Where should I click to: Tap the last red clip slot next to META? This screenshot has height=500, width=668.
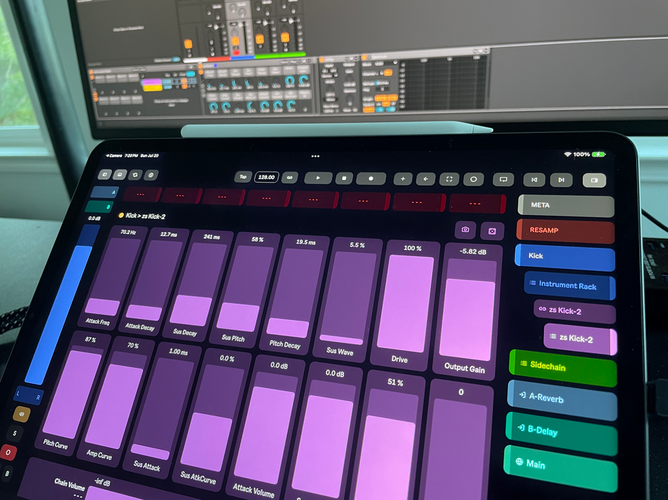(x=477, y=203)
